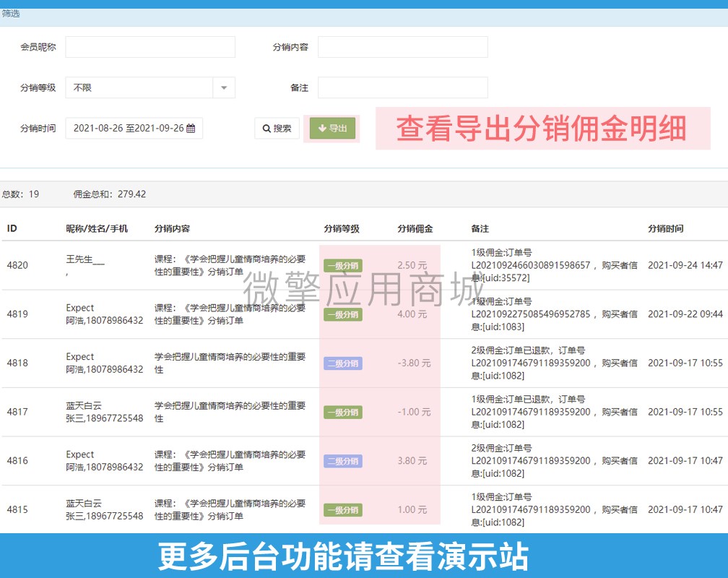Viewport: 728px width, 578px height.
Task: Open the 分销等级 dropdown showing 不限
Action: coord(150,87)
